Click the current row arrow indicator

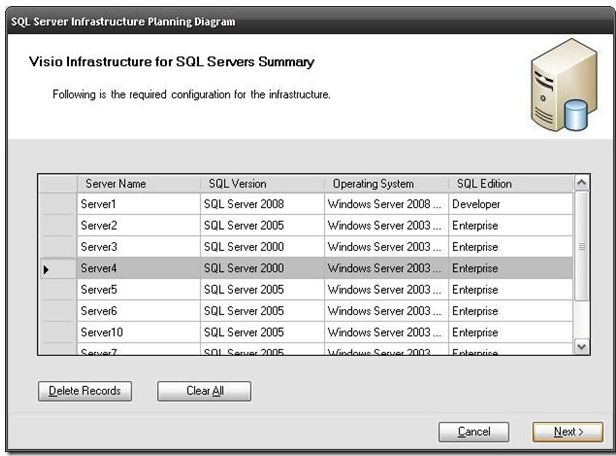47,269
